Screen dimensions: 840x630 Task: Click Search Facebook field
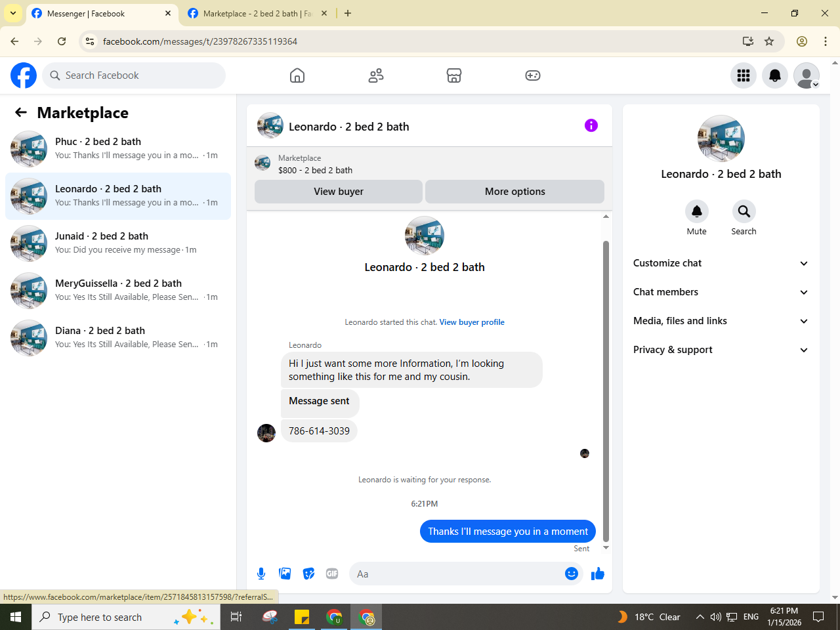pyautogui.click(x=134, y=75)
